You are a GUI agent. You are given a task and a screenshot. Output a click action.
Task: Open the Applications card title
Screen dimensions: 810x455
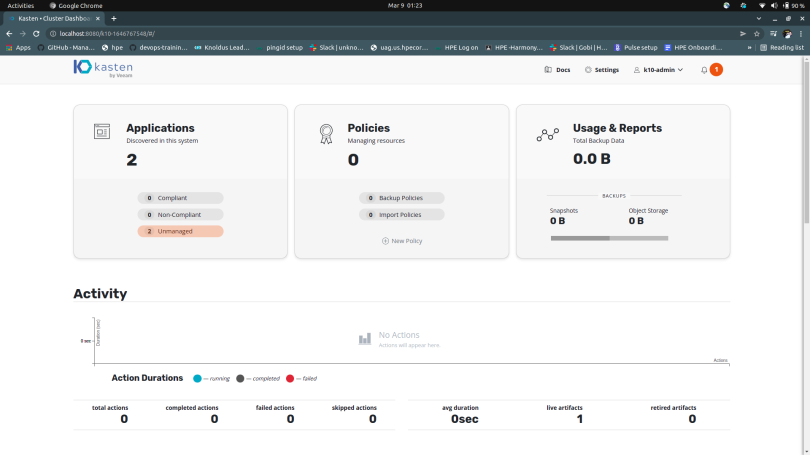tap(160, 128)
